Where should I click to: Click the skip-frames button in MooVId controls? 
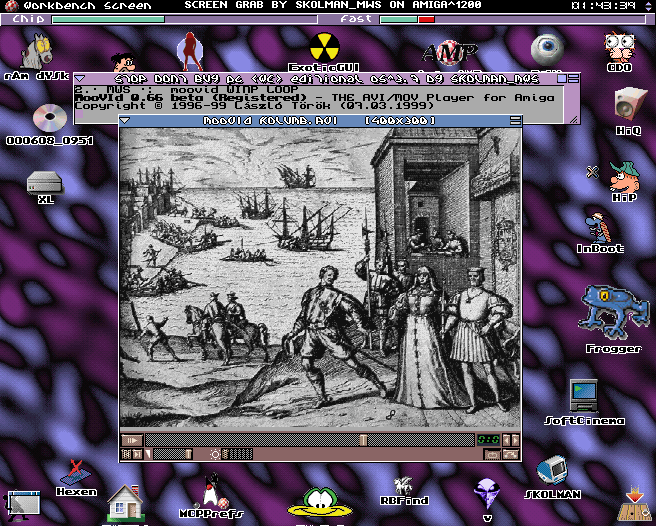pos(137,454)
